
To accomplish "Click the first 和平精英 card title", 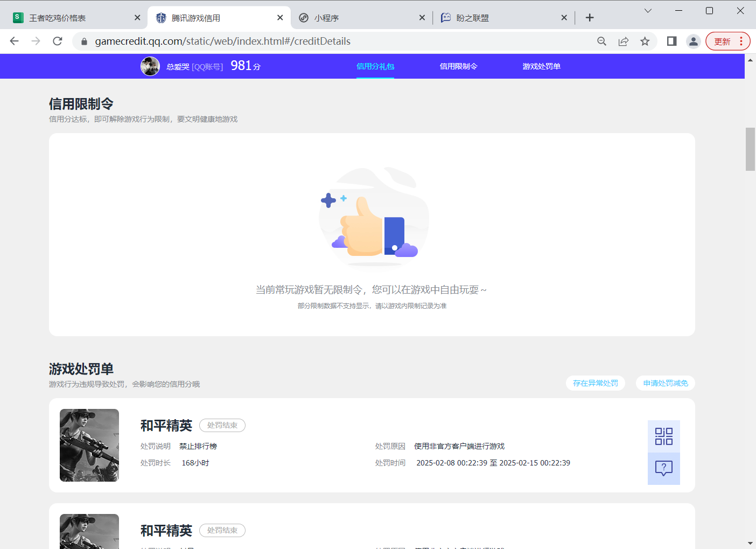I will 166,426.
